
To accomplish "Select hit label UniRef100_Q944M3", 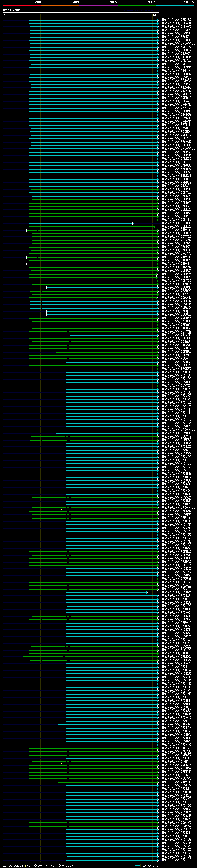I will click(177, 104).
